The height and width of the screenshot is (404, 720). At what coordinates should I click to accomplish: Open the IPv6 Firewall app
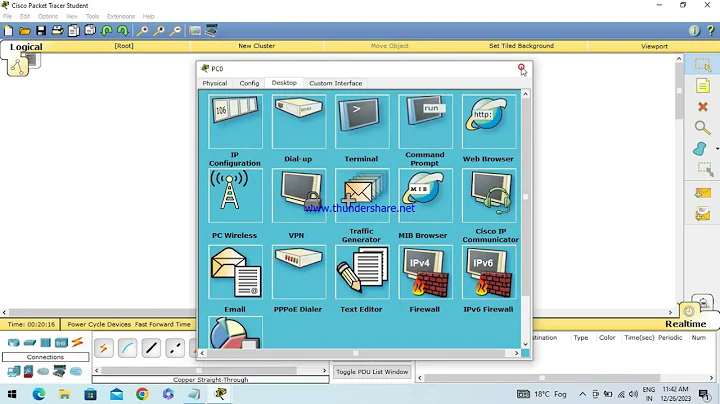click(x=489, y=272)
